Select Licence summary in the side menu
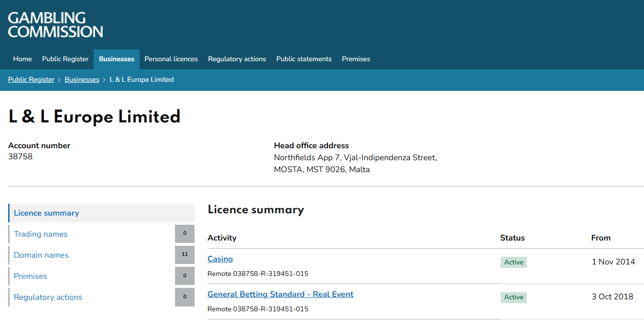Screen dimensions: 644x329 101,213
